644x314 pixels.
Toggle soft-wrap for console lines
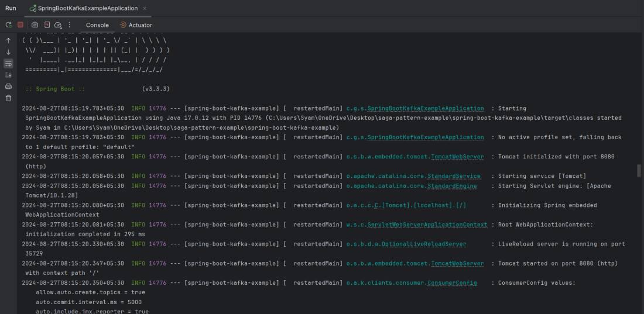tap(8, 64)
